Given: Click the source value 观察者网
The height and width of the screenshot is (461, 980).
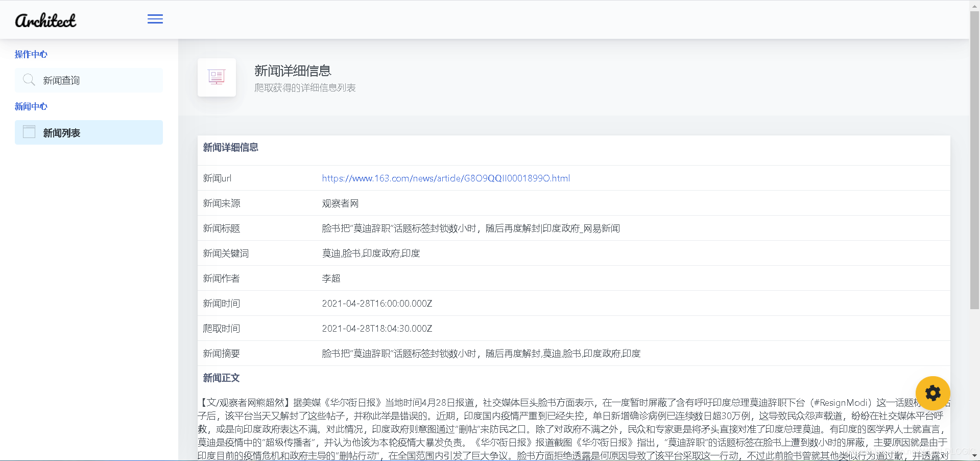Looking at the screenshot, I should (x=340, y=203).
